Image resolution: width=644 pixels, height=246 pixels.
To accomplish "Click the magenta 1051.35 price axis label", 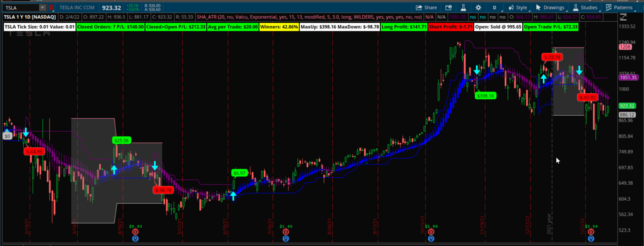I will tap(628, 77).
